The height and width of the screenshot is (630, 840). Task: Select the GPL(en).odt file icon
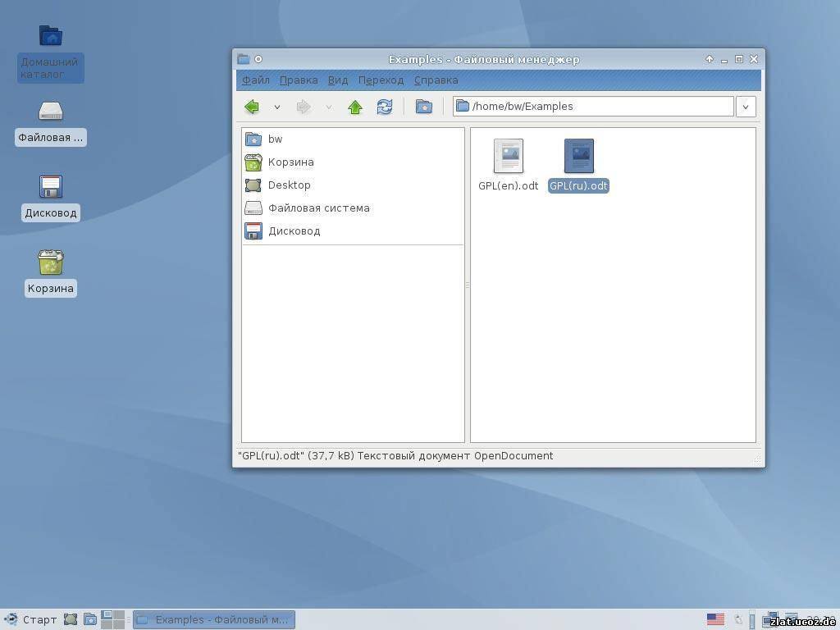tap(509, 156)
